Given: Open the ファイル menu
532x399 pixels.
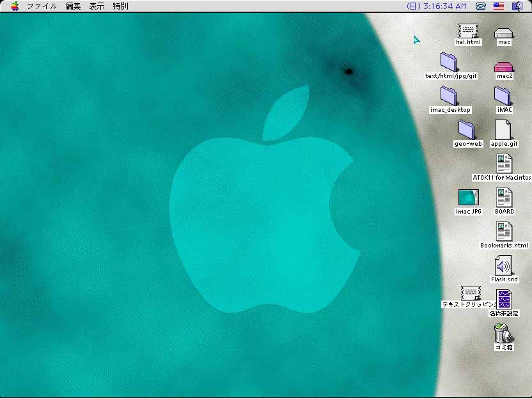Looking at the screenshot, I should [42, 6].
